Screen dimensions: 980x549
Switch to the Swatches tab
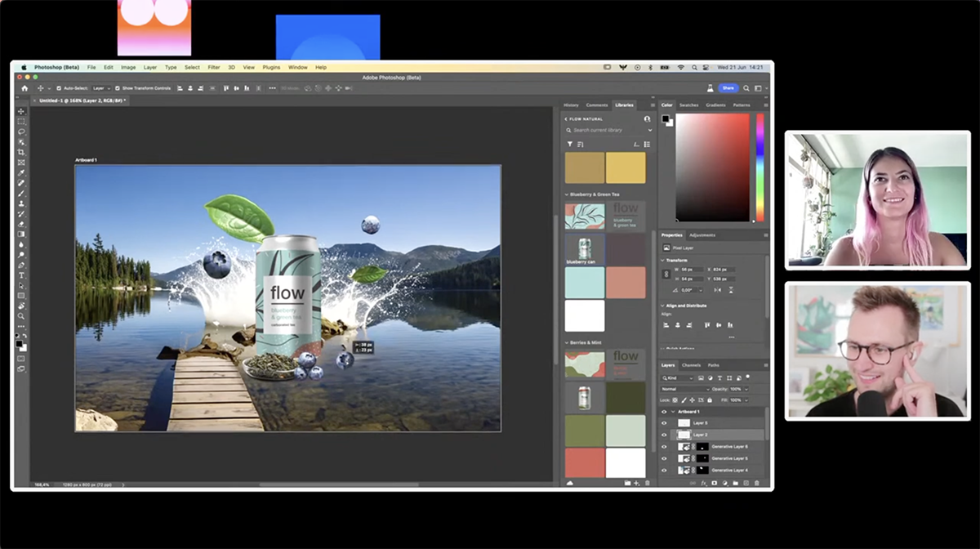point(689,105)
